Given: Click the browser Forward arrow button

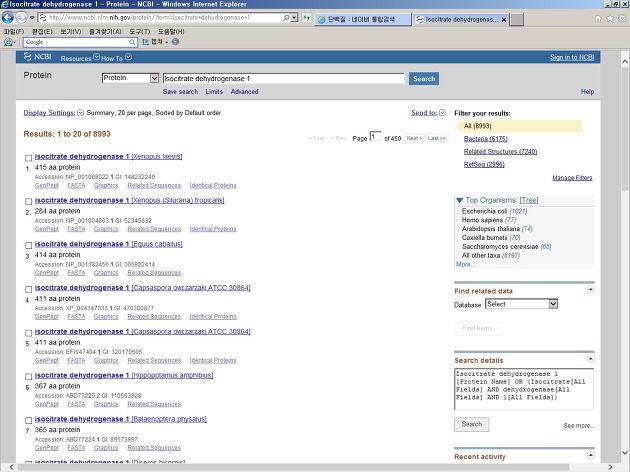Looking at the screenshot, I should click(21, 18).
